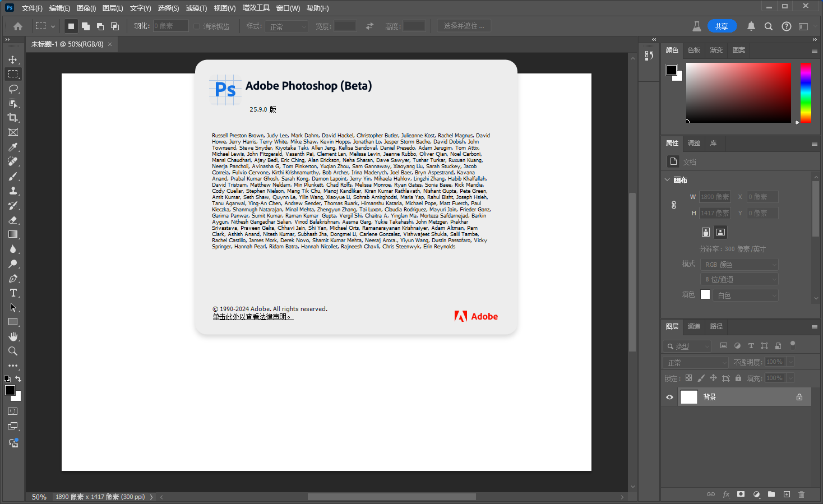Open the RGB color mode dropdown
The width and height of the screenshot is (823, 504).
coord(739,264)
